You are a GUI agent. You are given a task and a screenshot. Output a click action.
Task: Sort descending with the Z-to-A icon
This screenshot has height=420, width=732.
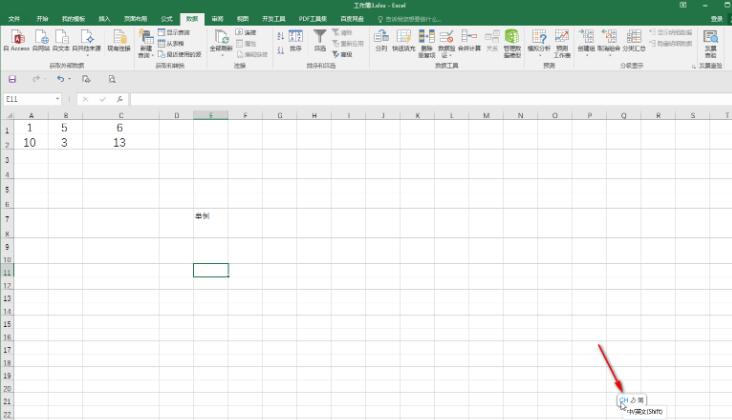point(281,50)
